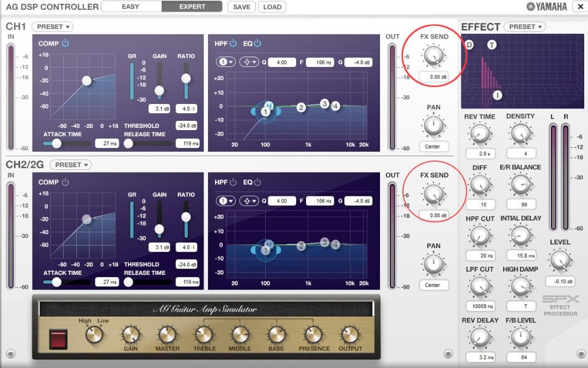Click the amp simulator TREBLE knob
Viewport: 588px width, 368px height.
coord(204,334)
